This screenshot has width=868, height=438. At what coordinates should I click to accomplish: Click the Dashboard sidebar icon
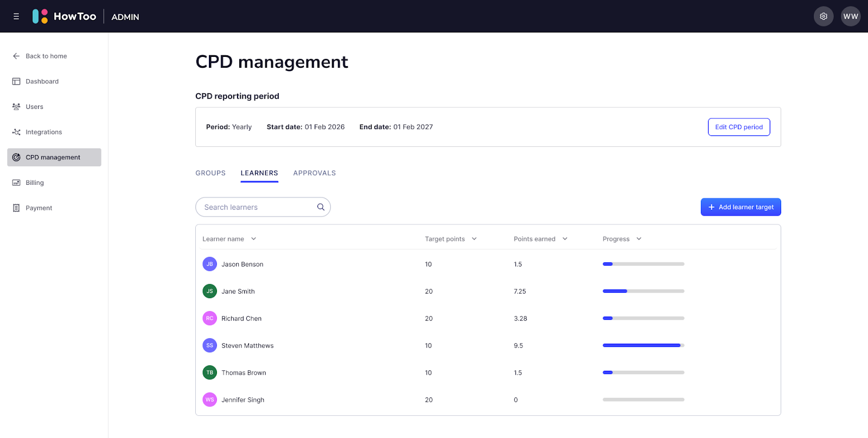[16, 81]
